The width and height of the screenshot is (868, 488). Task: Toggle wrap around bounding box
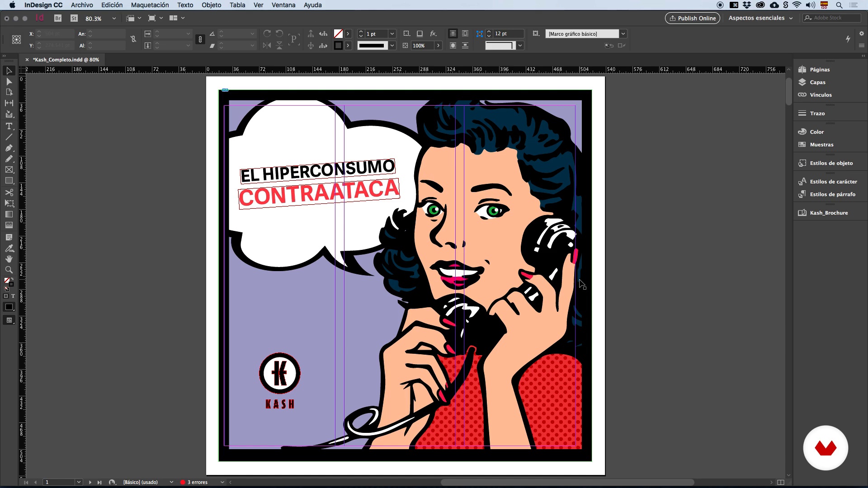click(x=465, y=33)
